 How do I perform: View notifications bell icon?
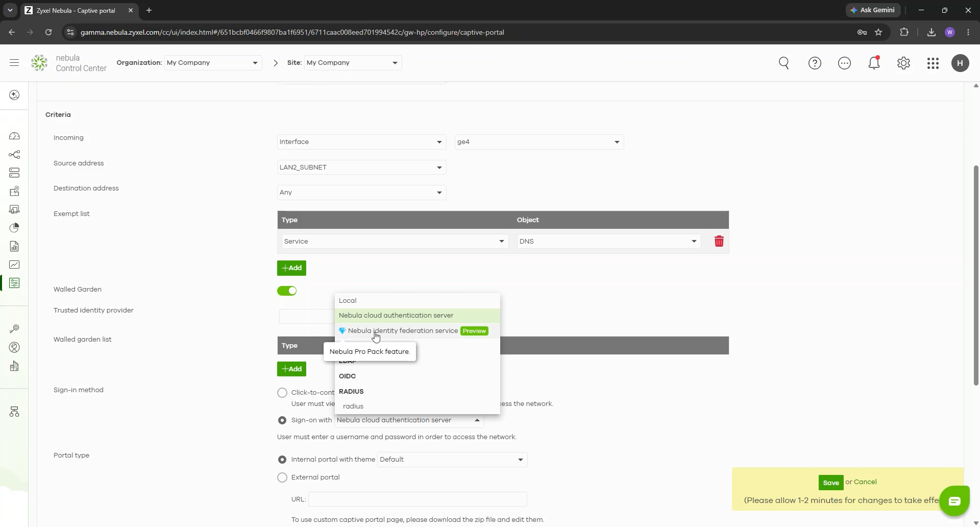[x=874, y=63]
